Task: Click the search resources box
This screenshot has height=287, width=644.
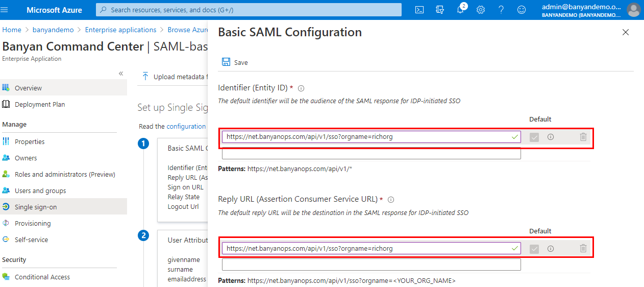Action: (x=249, y=10)
